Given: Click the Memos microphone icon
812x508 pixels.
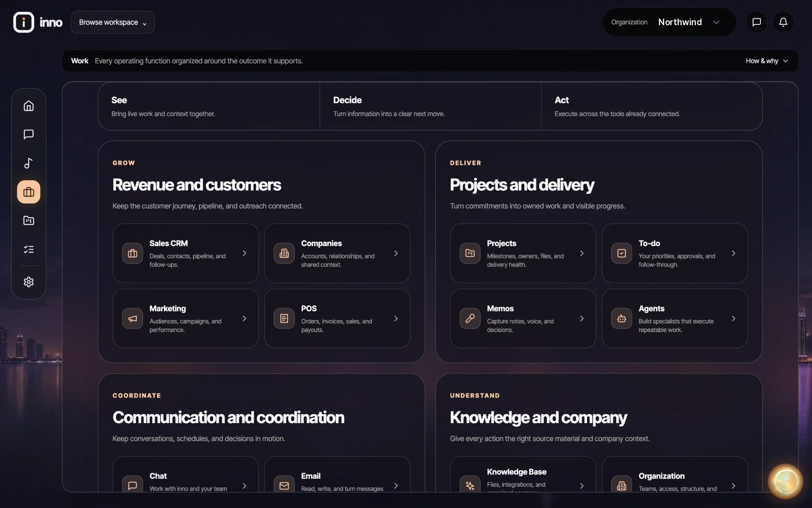Looking at the screenshot, I should 470,318.
